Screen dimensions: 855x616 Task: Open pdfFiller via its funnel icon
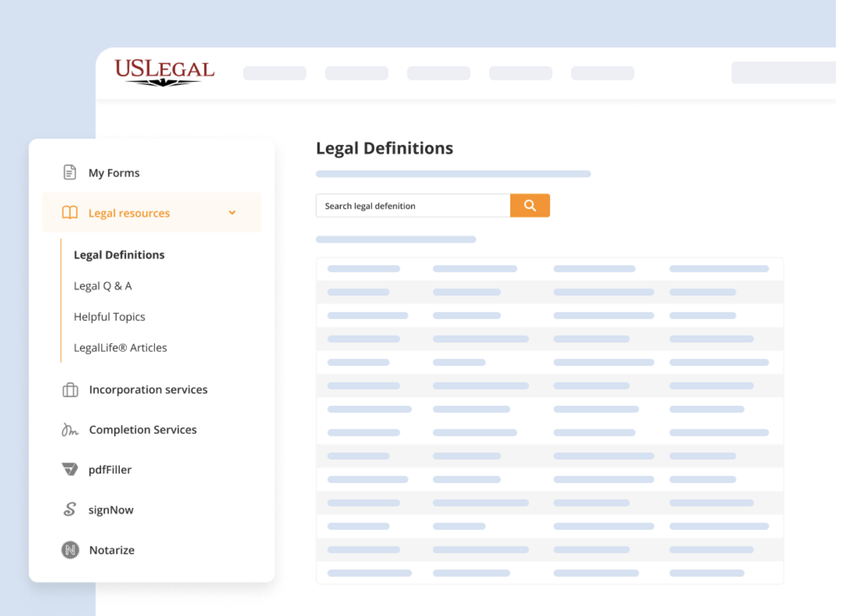69,469
